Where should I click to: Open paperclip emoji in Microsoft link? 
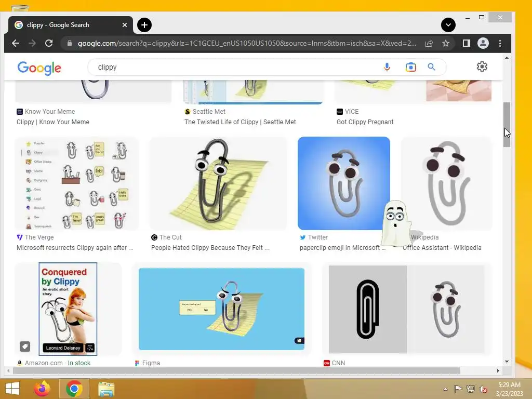(343, 248)
